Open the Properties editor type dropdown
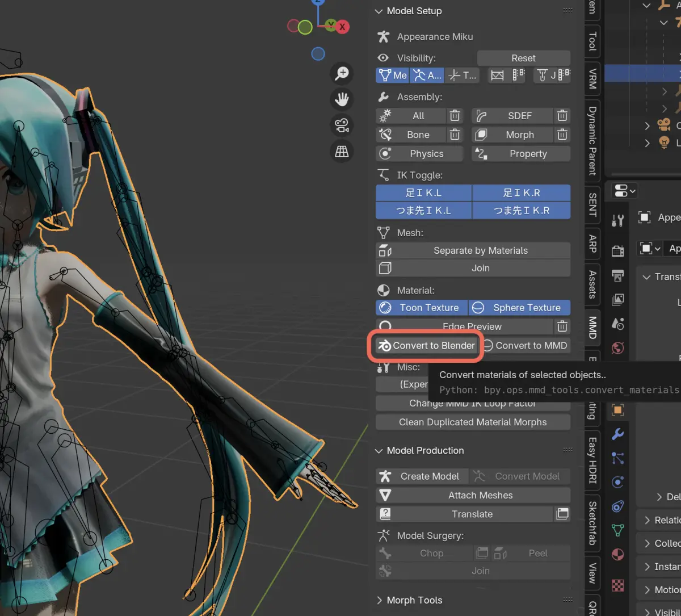Image resolution: width=681 pixels, height=616 pixels. [625, 191]
